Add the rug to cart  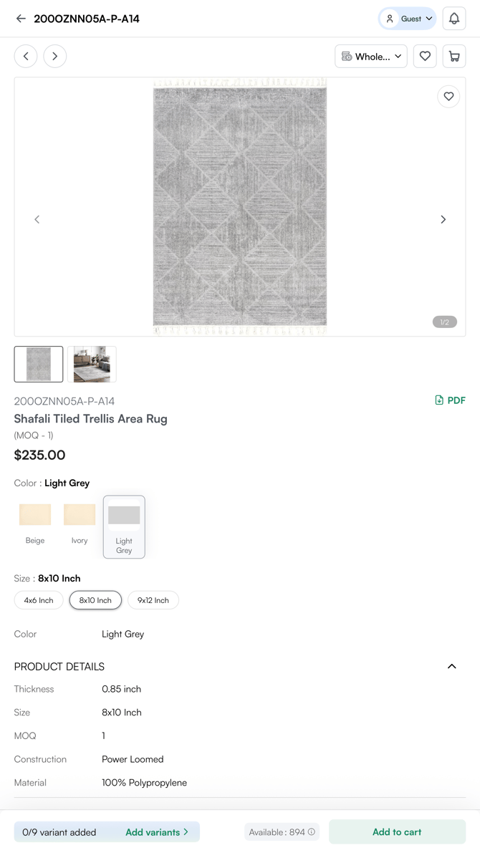point(397,831)
